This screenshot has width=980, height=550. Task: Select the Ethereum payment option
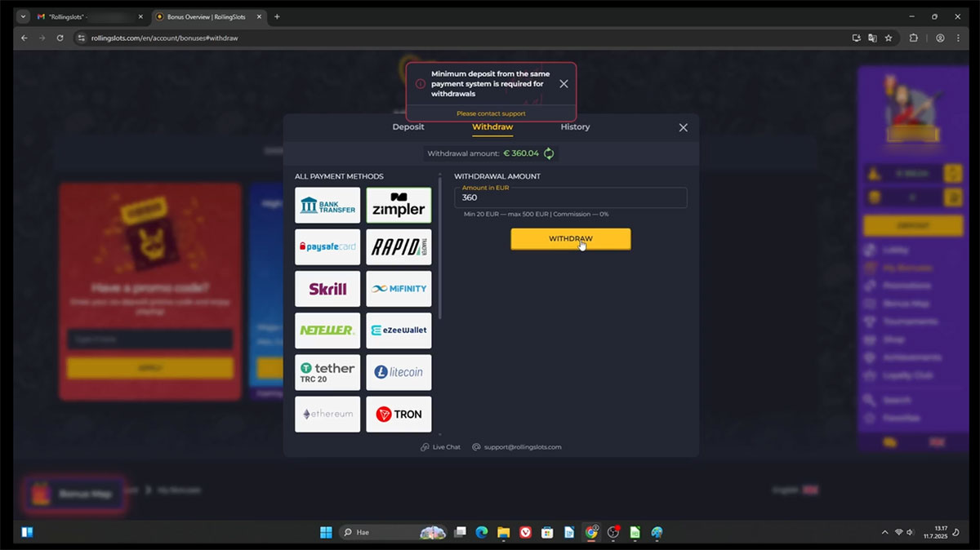(x=327, y=414)
